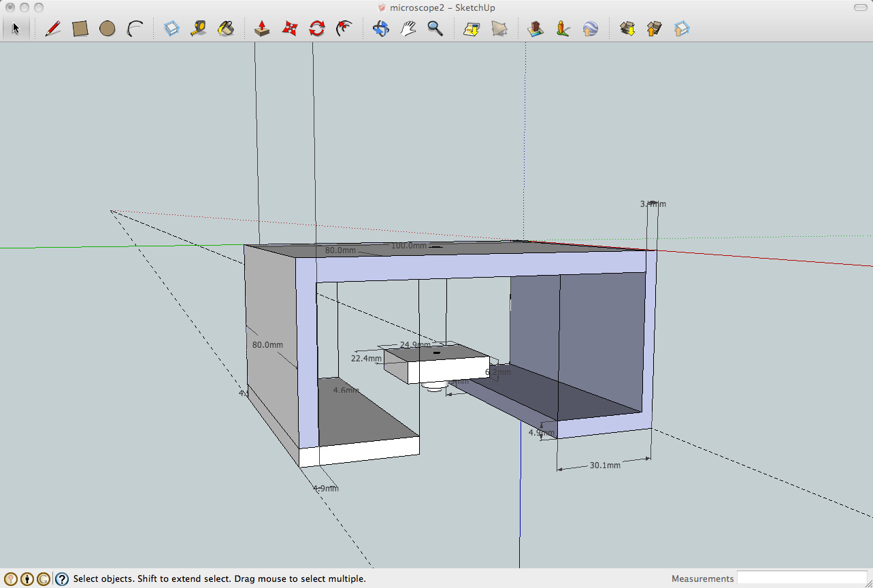This screenshot has height=588, width=873.
Task: Select the Move tool
Action: pos(290,29)
